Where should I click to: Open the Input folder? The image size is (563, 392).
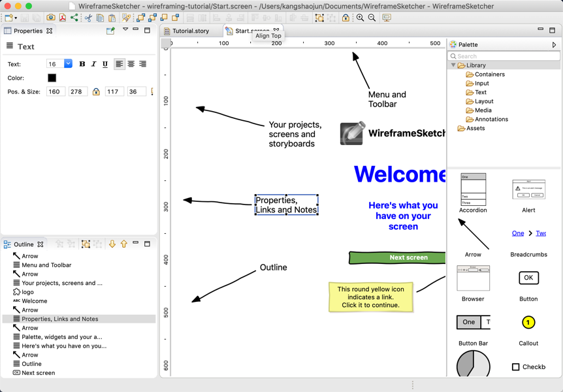pos(477,84)
